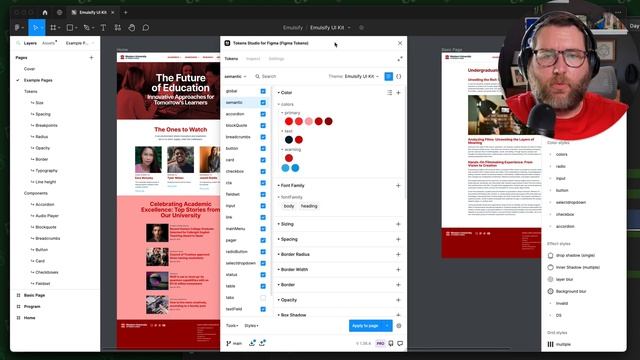Select the Emulsify UI Kit file tab
640x360 pixels.
click(93, 13)
